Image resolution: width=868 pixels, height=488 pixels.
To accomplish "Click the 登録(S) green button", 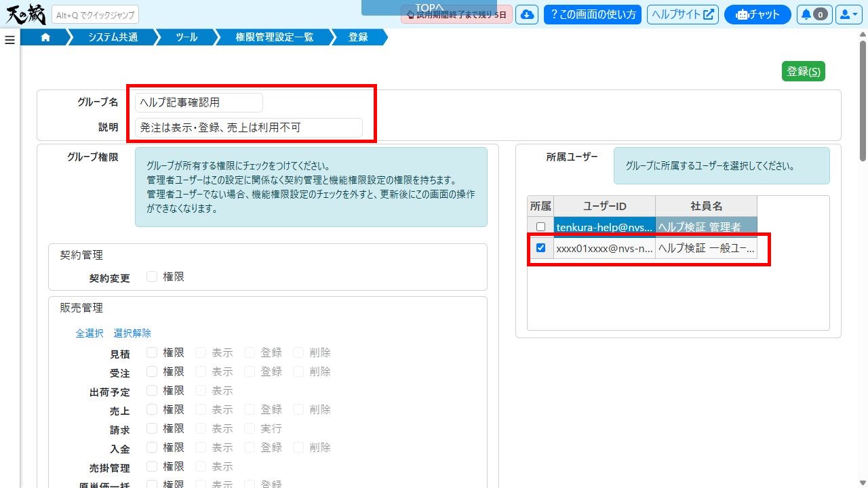I will pos(804,71).
